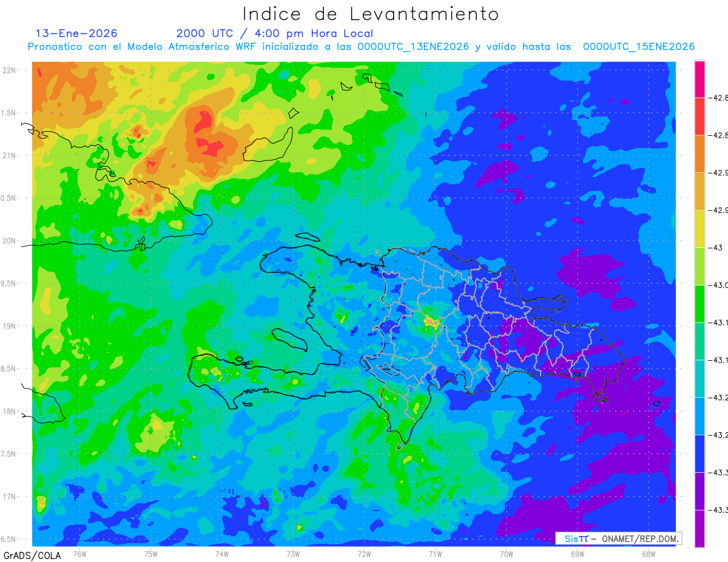Click the "6.5N" latitude label
Screen dimensions: 728x562
9,540
